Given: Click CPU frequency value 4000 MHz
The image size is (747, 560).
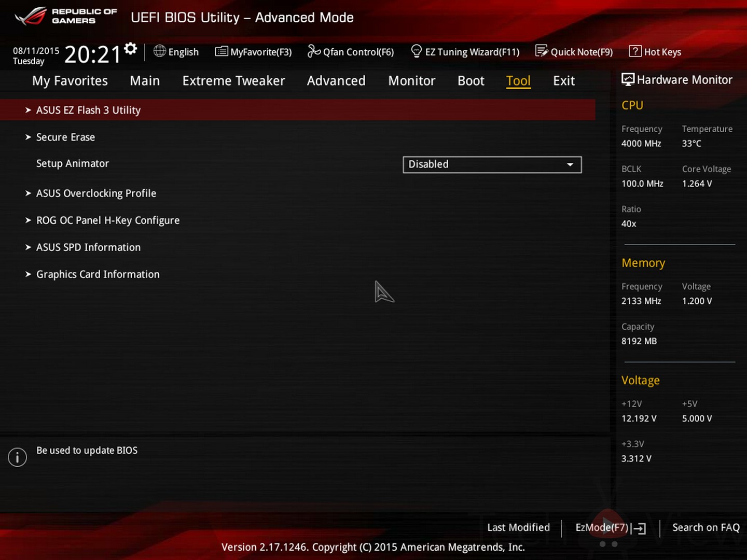Looking at the screenshot, I should (x=641, y=144).
